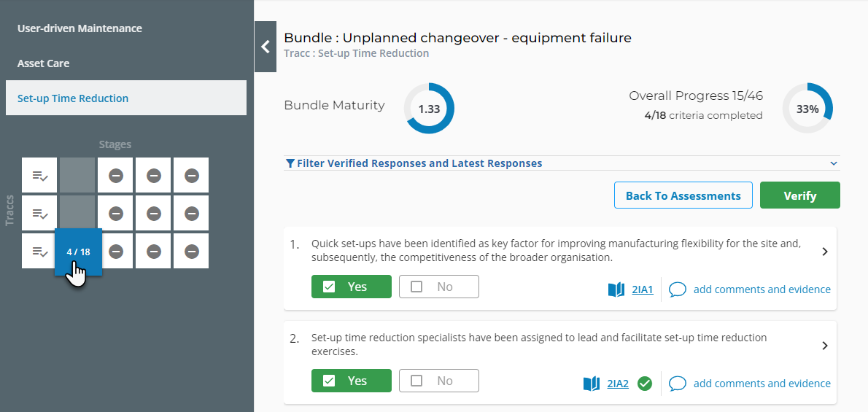The image size is (868, 412).
Task: Click funnel icon of Filter Verified Responses
Action: point(290,163)
